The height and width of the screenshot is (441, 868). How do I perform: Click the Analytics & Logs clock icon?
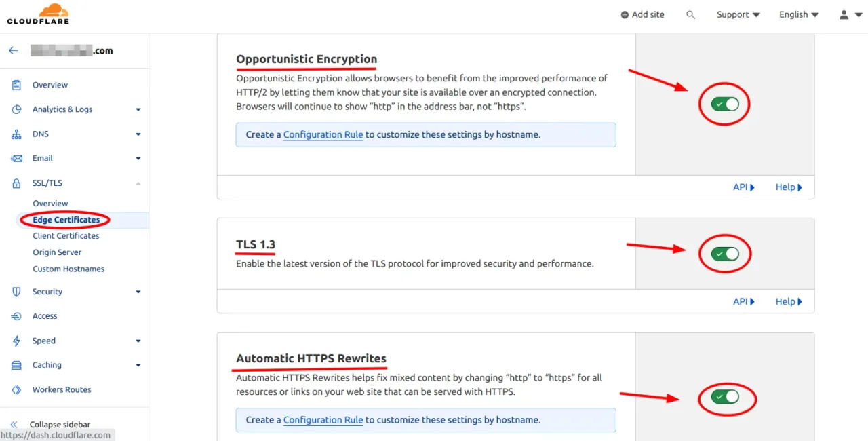tap(17, 109)
